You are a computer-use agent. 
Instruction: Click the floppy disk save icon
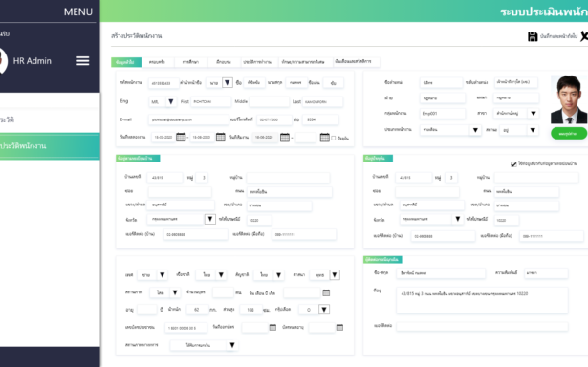[533, 36]
